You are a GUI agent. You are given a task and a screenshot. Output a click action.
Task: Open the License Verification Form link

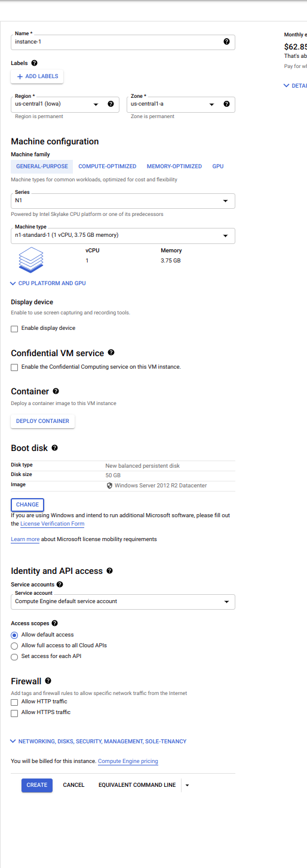[52, 524]
